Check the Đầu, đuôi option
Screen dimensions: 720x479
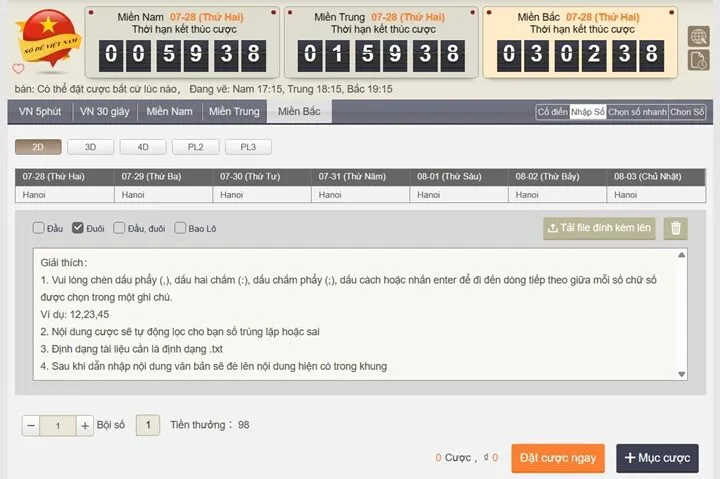point(120,228)
